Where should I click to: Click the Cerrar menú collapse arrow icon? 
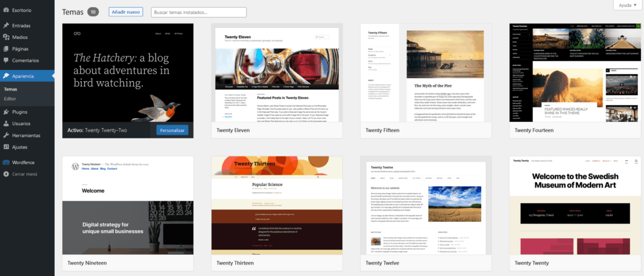6,174
